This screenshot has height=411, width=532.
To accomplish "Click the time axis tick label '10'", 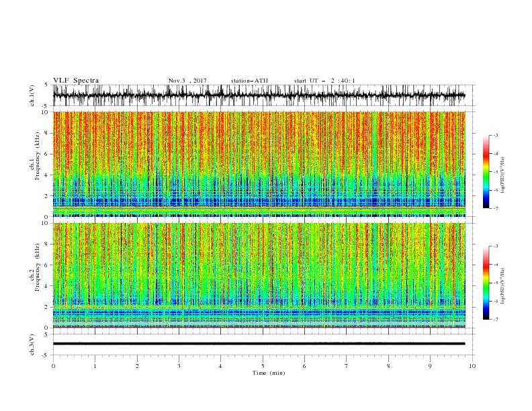I will coord(472,366).
